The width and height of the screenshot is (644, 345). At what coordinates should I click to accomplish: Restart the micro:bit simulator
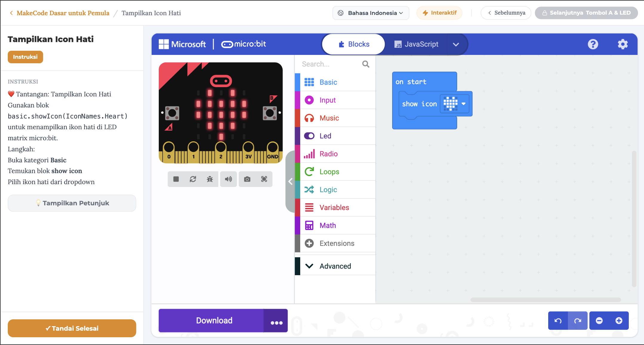pos(193,179)
